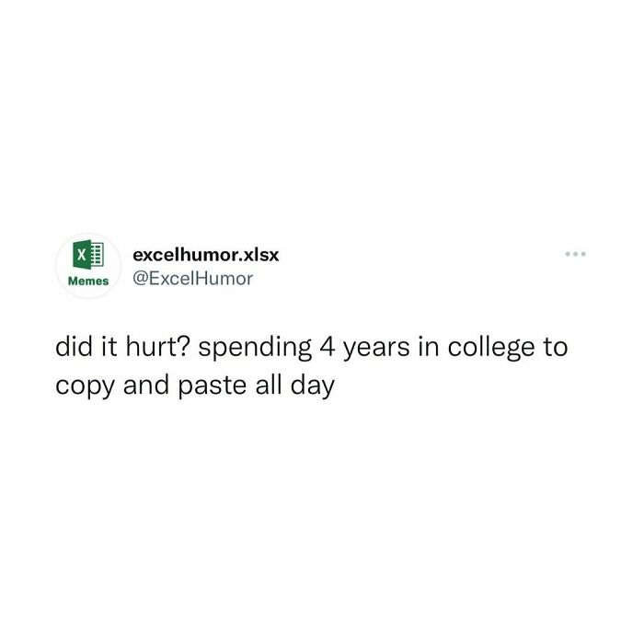Click the word "to" ending first line
Viewport: 644px width, 644px height.
[556, 348]
